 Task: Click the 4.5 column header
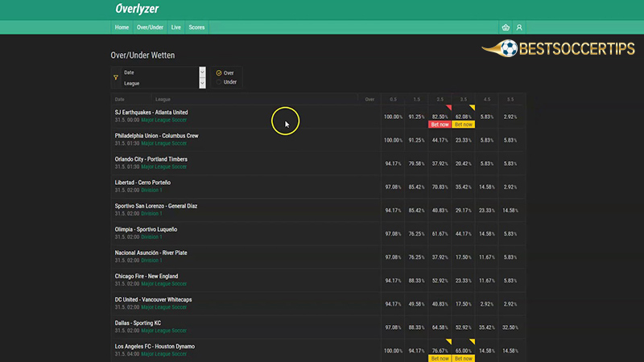pyautogui.click(x=487, y=99)
